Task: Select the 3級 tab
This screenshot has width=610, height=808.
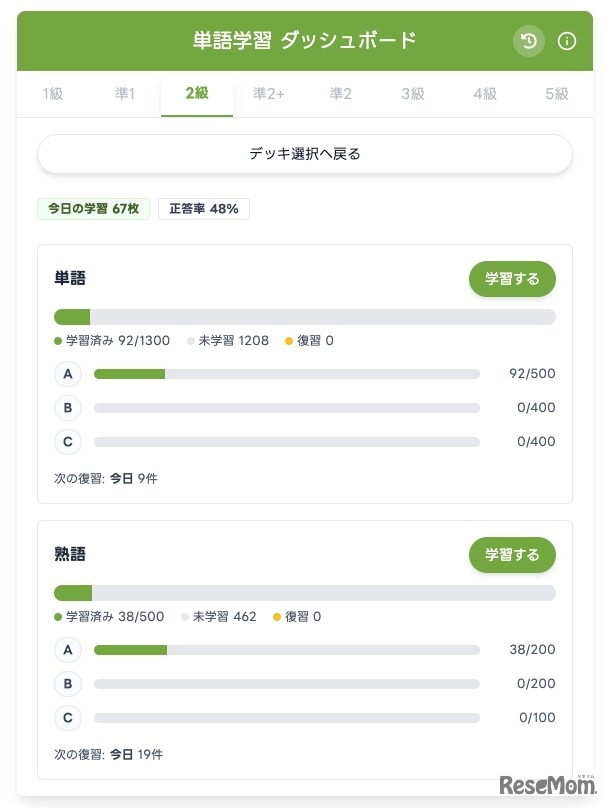Action: [413, 94]
